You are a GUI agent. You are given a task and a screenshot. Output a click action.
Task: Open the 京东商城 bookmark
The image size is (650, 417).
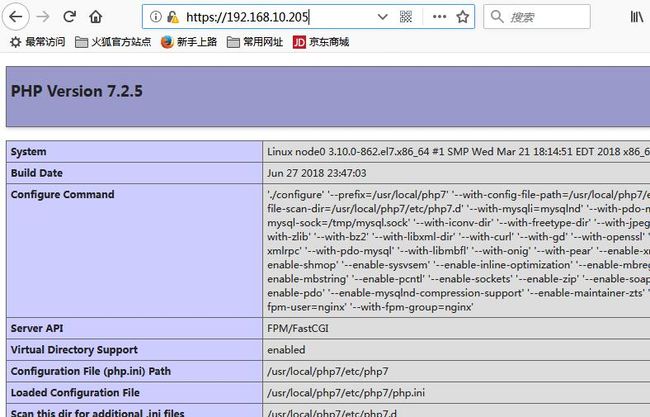pyautogui.click(x=321, y=42)
